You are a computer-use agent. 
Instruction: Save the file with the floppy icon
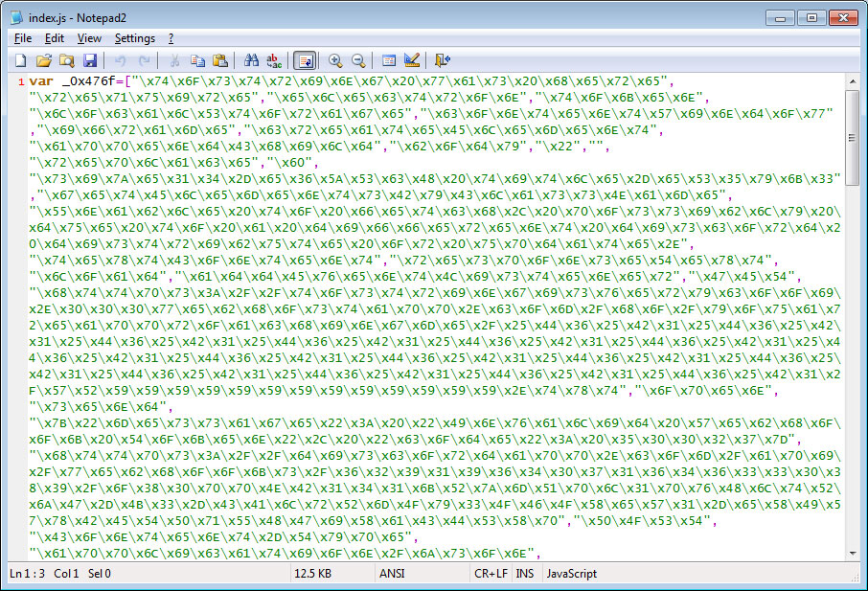pos(90,60)
